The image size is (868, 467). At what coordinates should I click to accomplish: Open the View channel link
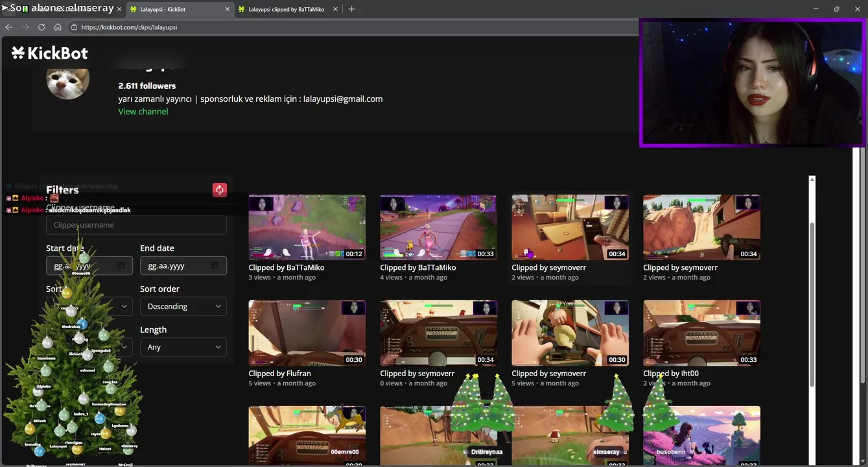click(143, 112)
